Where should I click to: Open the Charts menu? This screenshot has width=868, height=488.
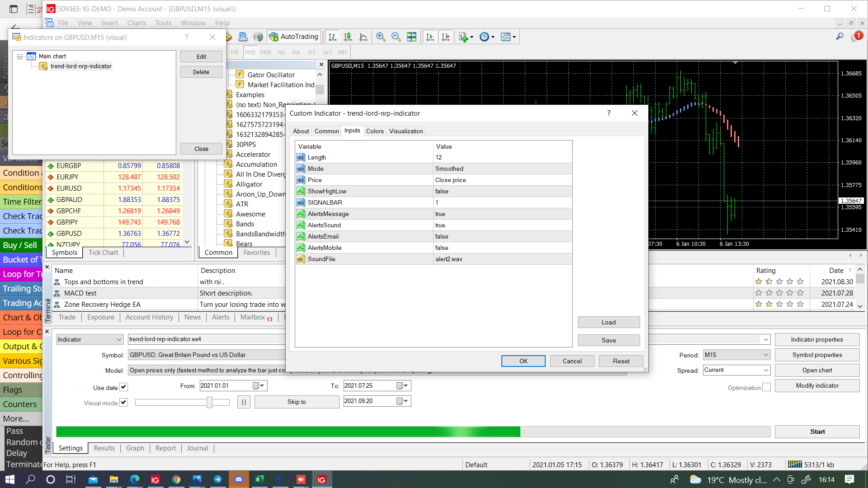point(137,23)
